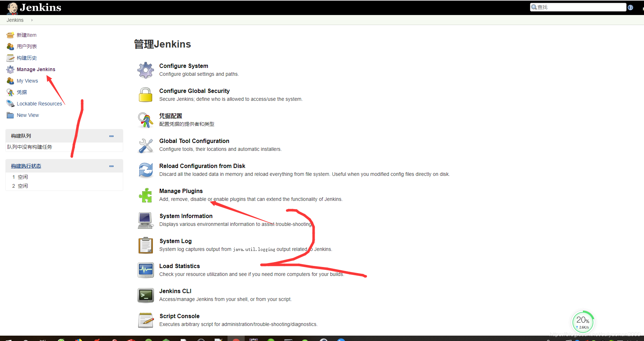
Task: Go to My Views in sidebar
Action: (x=27, y=81)
